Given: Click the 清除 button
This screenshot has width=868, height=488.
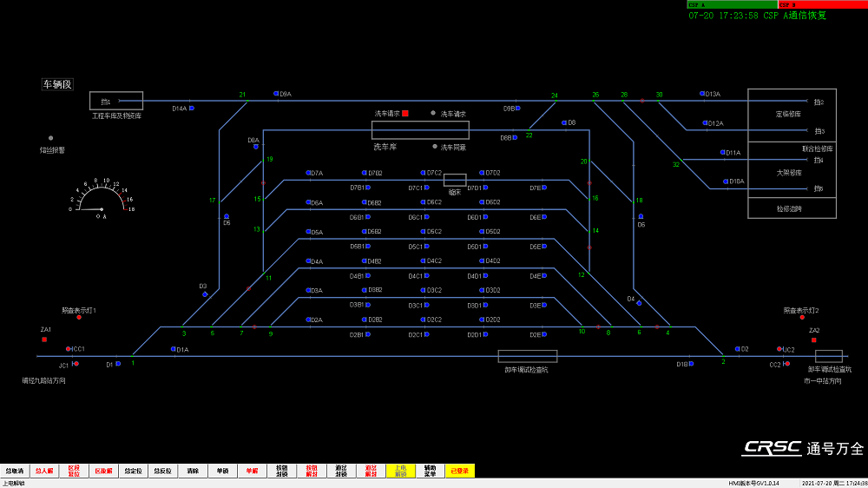Looking at the screenshot, I should 193,471.
